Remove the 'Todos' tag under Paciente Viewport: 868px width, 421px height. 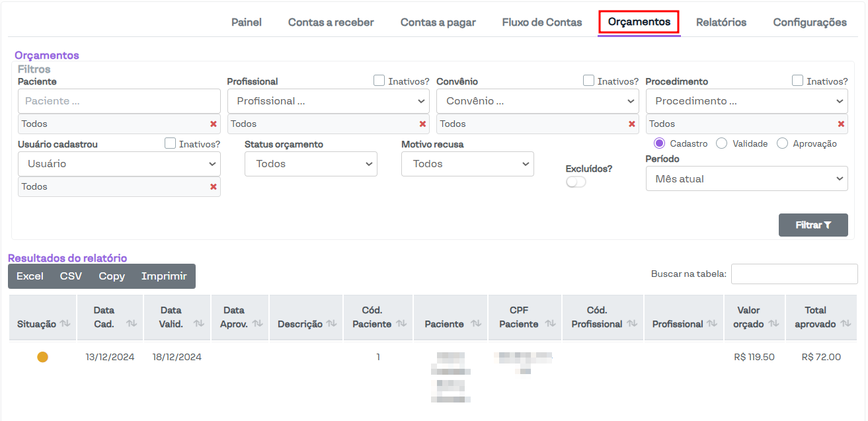[213, 124]
